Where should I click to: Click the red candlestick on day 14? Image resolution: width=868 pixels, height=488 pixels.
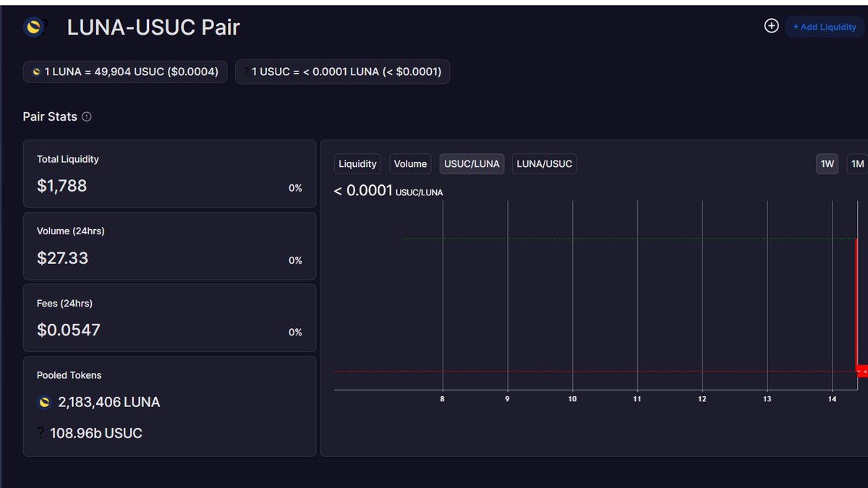click(856, 304)
